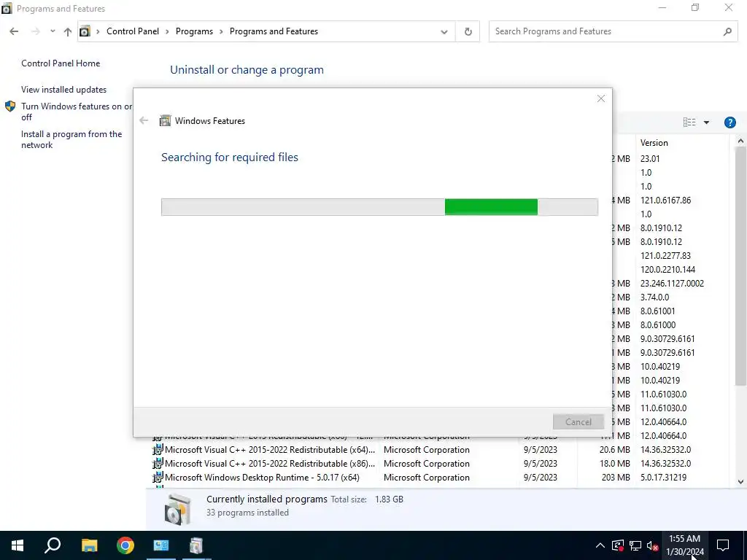Open Control Panel Home link
This screenshot has height=560, width=747.
pyautogui.click(x=61, y=63)
